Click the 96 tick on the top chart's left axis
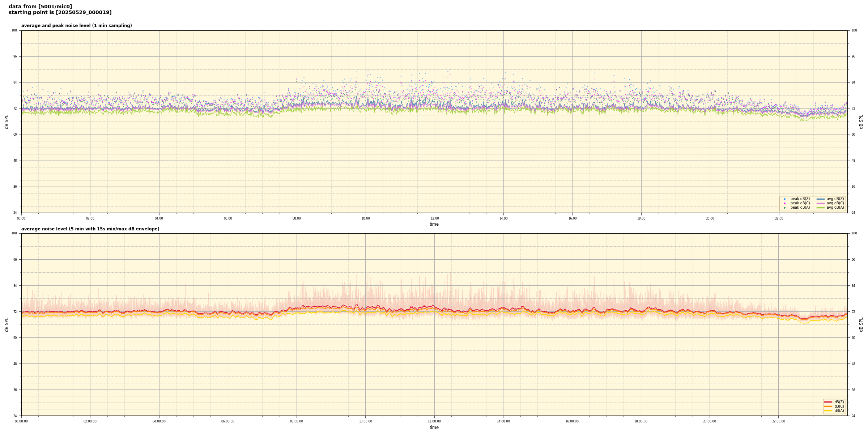Screen dimensions: 868x434 (14, 56)
